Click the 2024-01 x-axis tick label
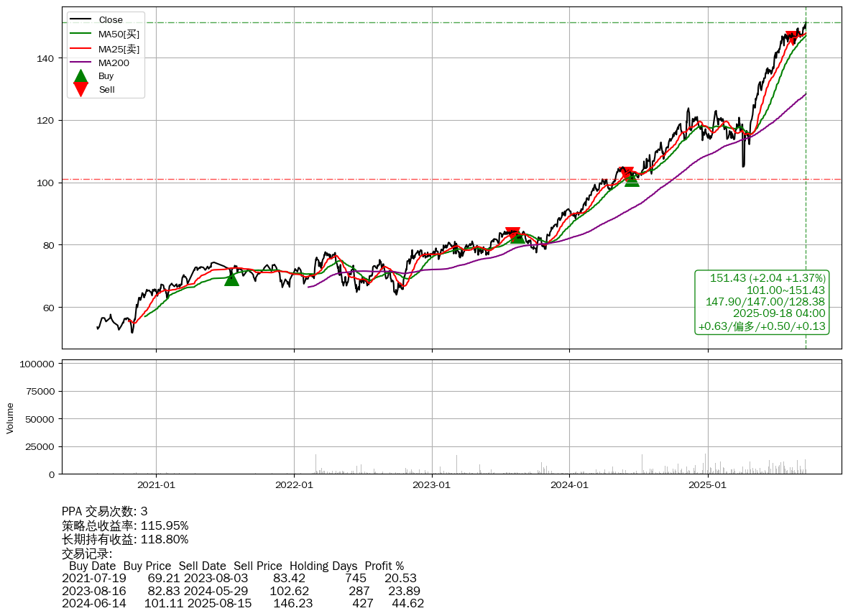The width and height of the screenshot is (848, 616). point(570,484)
